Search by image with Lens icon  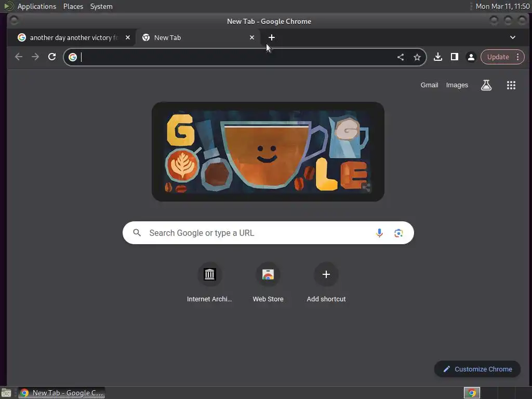398,233
